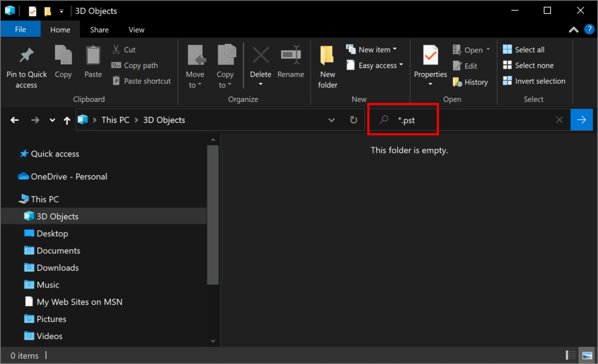Click Select all in Select group
The width and height of the screenshot is (598, 364).
pyautogui.click(x=524, y=50)
